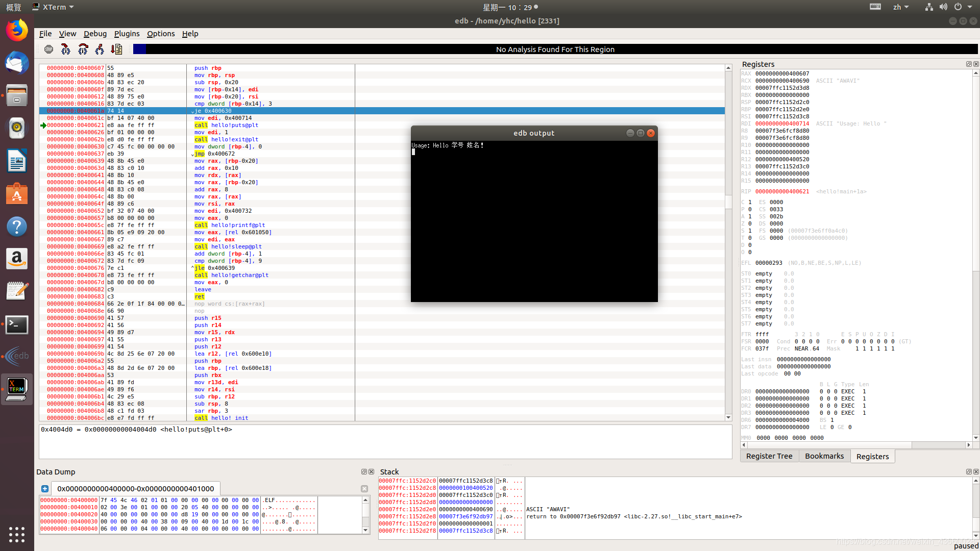The width and height of the screenshot is (980, 551).
Task: Select the Registers tab
Action: [872, 456]
